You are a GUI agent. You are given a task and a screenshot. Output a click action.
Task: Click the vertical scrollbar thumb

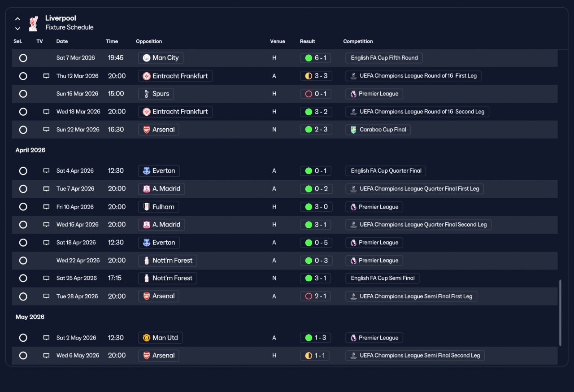[560, 313]
